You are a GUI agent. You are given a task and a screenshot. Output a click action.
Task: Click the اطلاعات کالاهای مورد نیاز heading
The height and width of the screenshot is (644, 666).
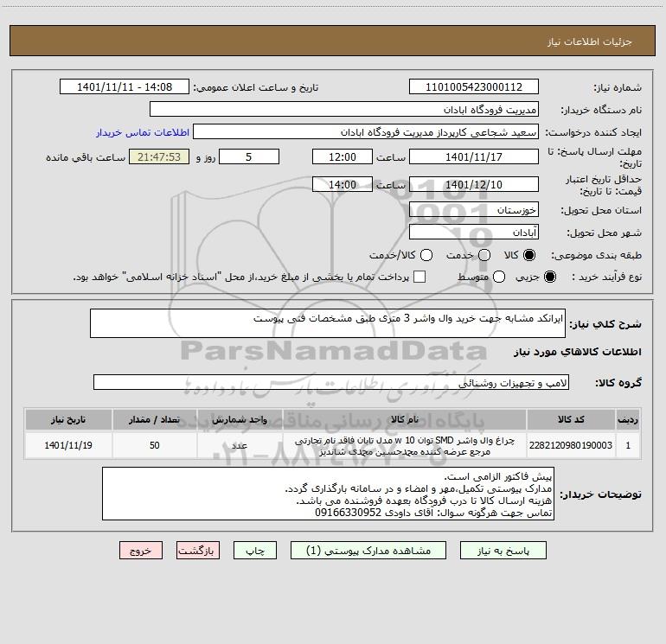pyautogui.click(x=578, y=352)
